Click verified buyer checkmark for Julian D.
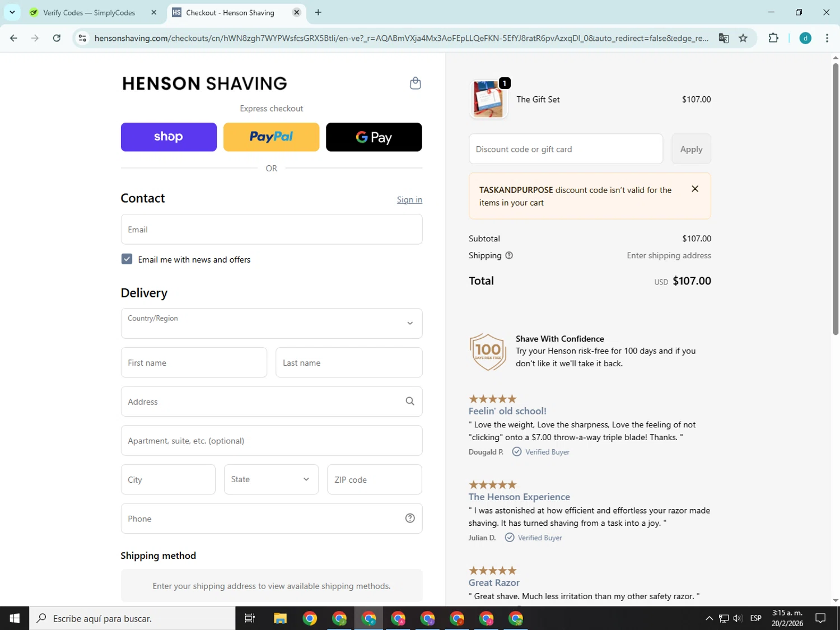840x630 pixels. (510, 538)
